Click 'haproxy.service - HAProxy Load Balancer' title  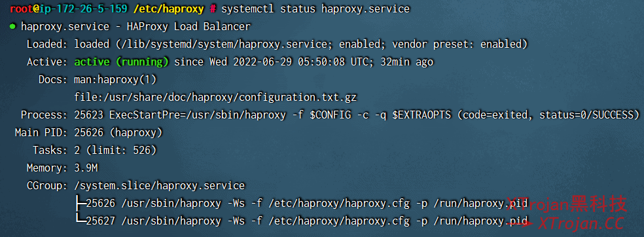(135, 27)
